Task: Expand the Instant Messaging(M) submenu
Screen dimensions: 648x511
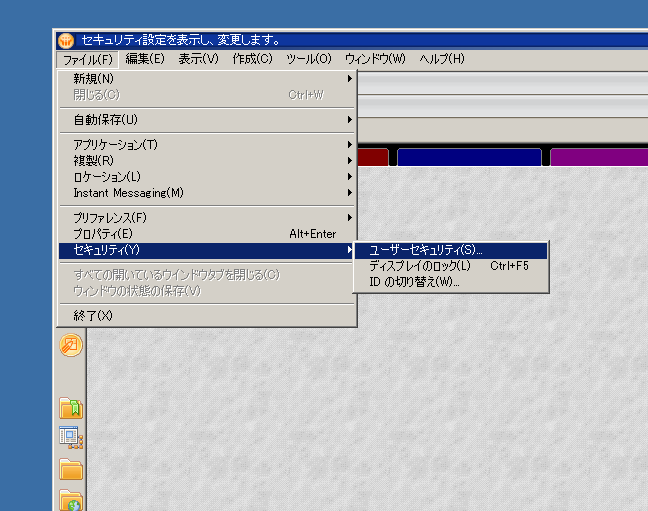Action: click(x=207, y=193)
